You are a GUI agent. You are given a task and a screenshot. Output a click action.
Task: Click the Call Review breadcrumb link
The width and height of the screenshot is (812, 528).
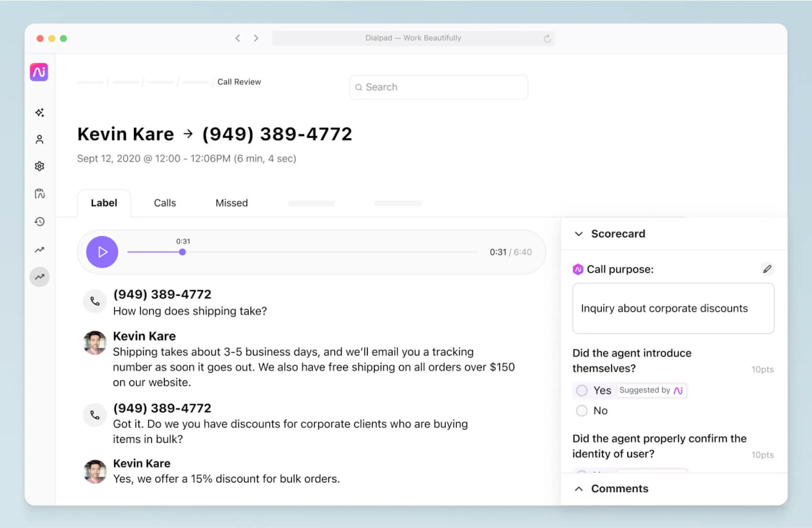(239, 82)
